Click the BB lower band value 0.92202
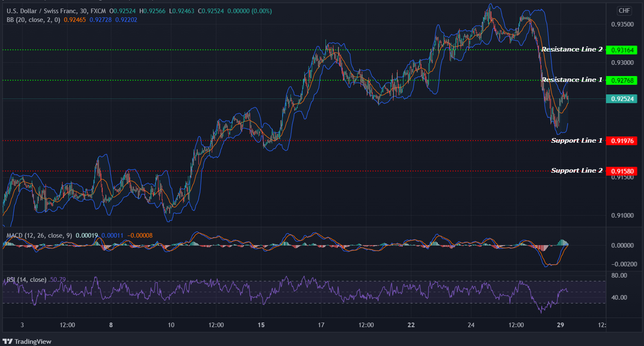 [x=126, y=20]
